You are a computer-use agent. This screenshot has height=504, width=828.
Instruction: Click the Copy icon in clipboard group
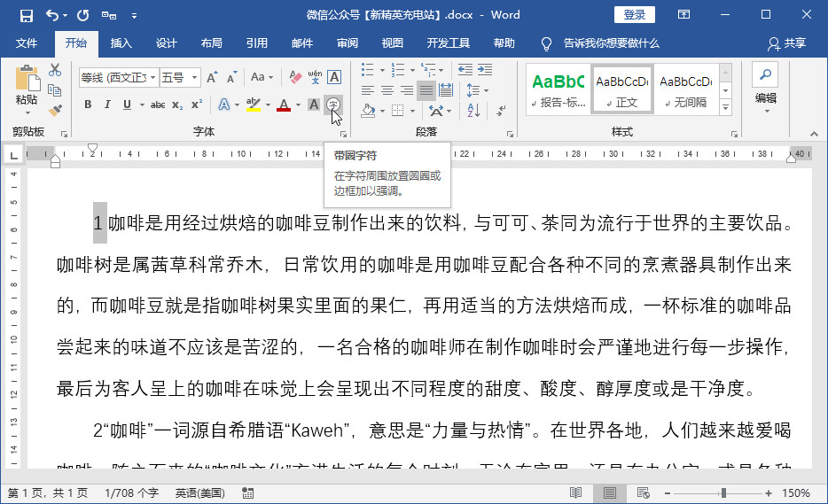click(55, 89)
